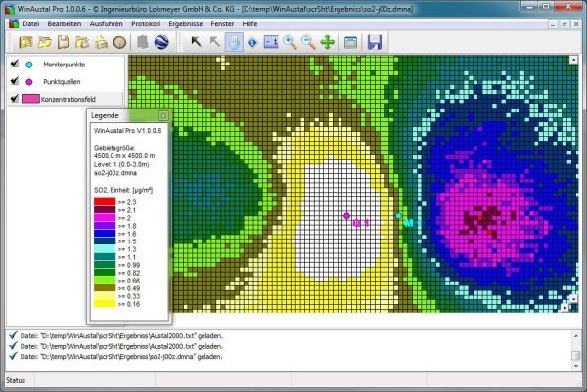Click the red >= 2.3 legend swatch
The height and width of the screenshot is (392, 587).
(x=102, y=201)
